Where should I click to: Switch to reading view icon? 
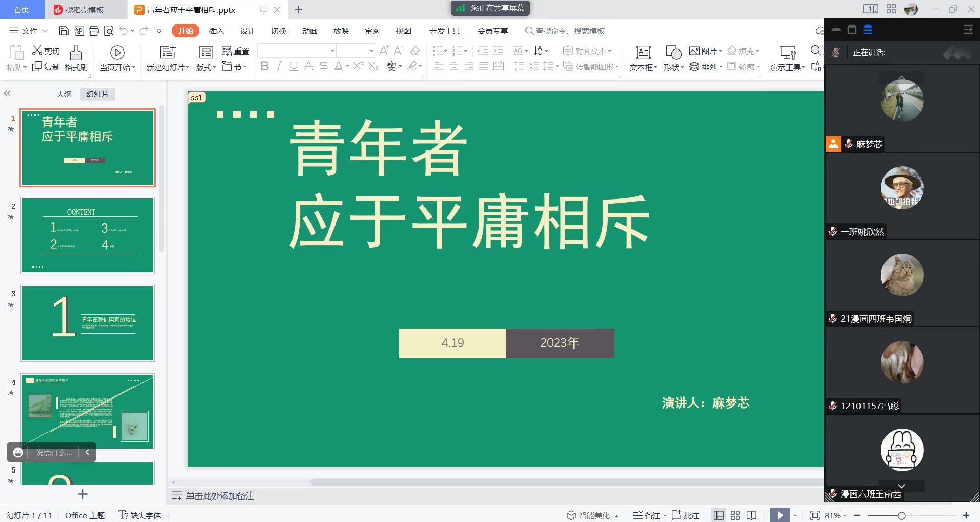pyautogui.click(x=751, y=515)
